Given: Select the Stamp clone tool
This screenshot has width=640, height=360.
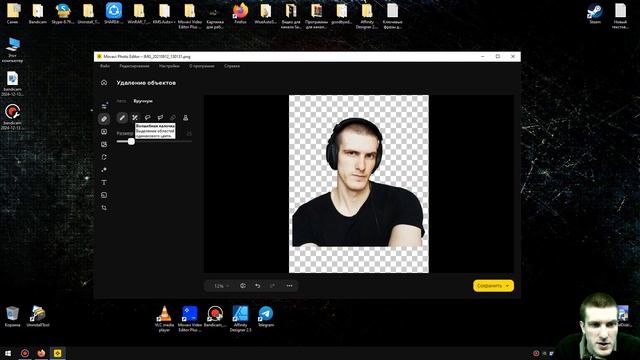Looking at the screenshot, I should click(x=186, y=118).
